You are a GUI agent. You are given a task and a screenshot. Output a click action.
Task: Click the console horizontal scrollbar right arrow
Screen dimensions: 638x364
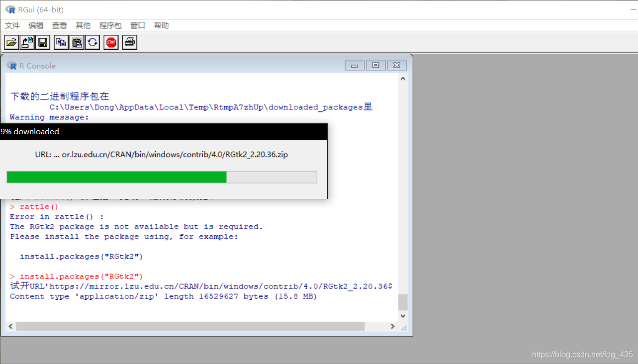tap(392, 326)
